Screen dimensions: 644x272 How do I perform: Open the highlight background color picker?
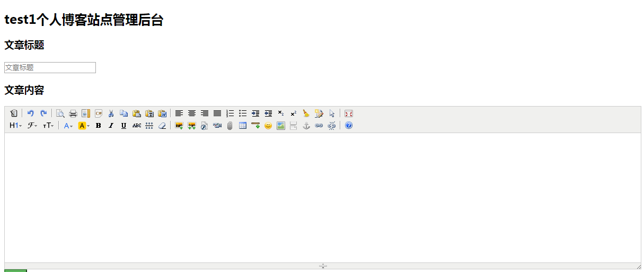(x=84, y=126)
